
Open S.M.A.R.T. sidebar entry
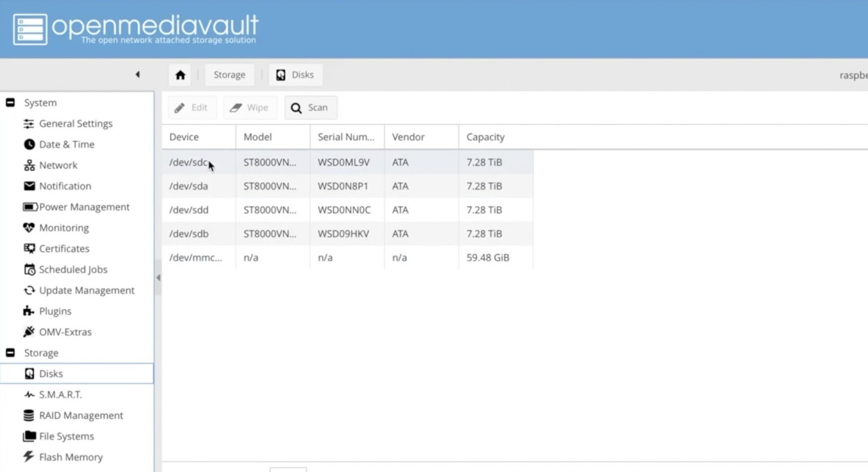[60, 395]
